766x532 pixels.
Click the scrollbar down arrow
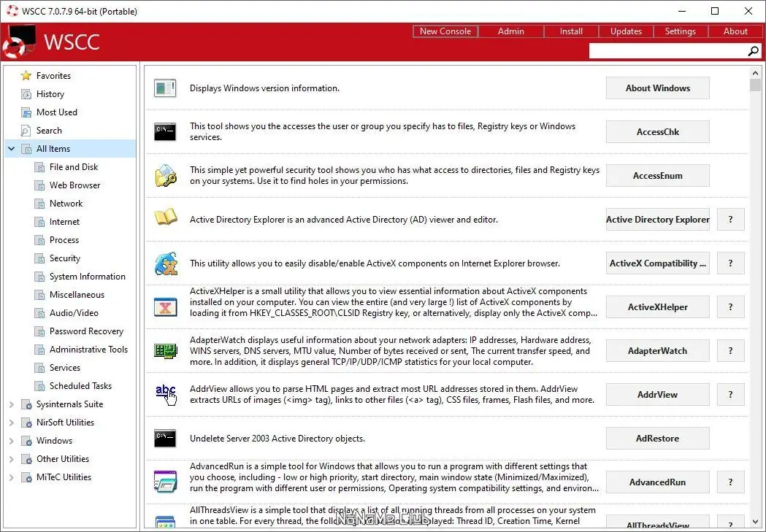tap(755, 522)
